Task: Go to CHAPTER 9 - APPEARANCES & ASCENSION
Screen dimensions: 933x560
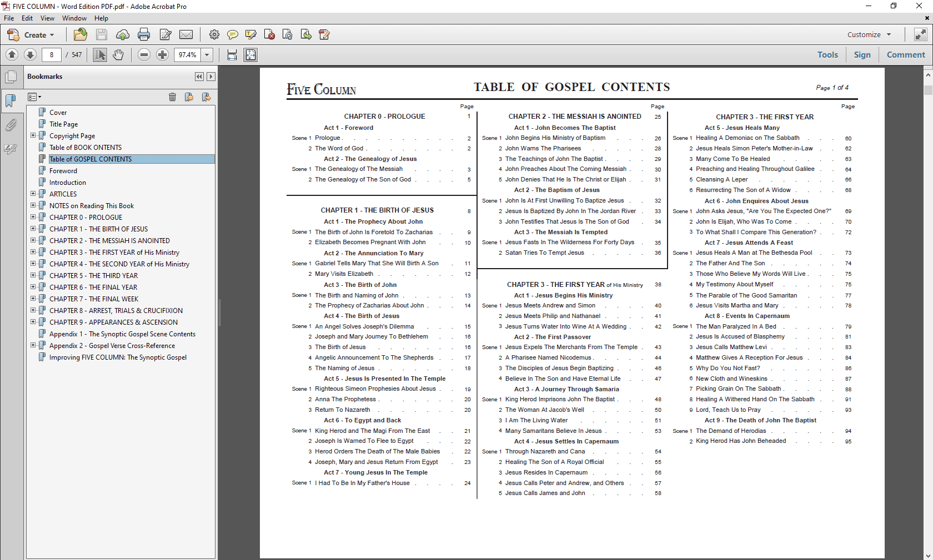Action: pyautogui.click(x=113, y=322)
